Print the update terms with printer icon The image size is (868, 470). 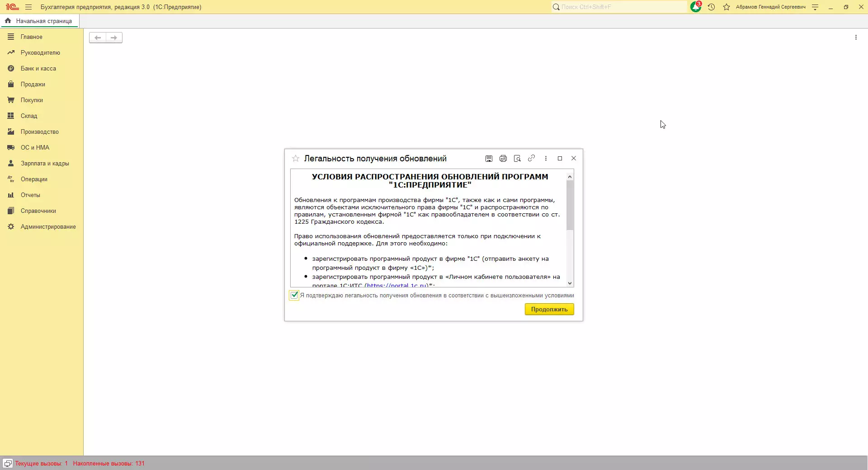(503, 158)
